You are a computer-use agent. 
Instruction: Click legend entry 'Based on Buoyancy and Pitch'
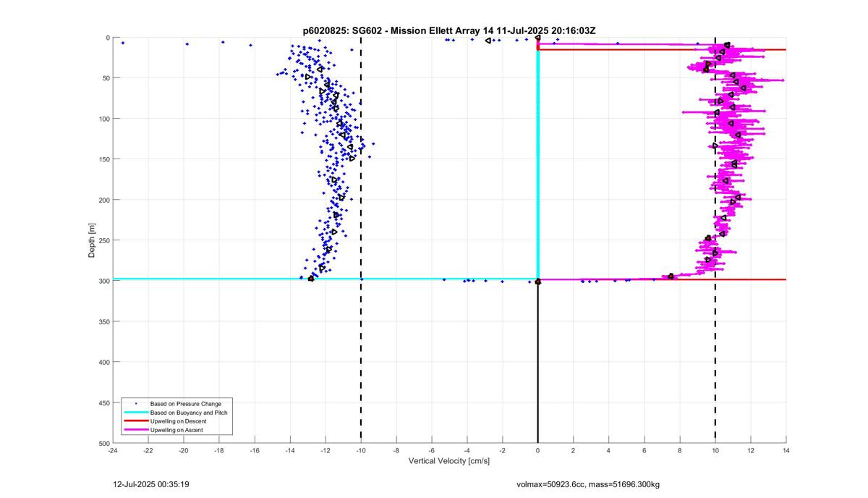click(x=190, y=412)
